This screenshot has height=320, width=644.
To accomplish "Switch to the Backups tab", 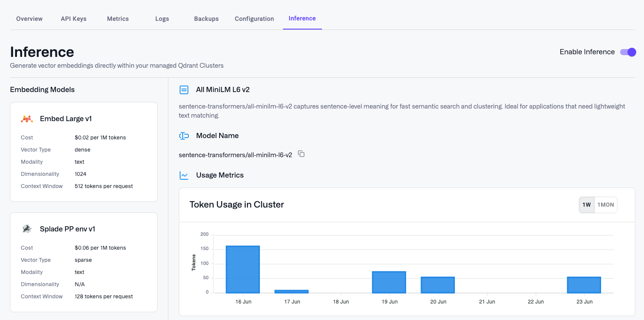I will coord(206,19).
